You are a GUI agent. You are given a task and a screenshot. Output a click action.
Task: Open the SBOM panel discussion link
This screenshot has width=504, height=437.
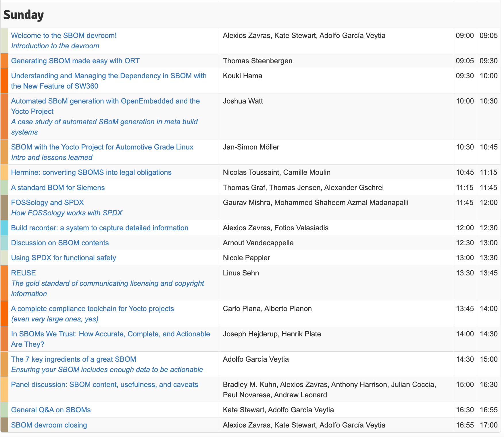point(105,384)
